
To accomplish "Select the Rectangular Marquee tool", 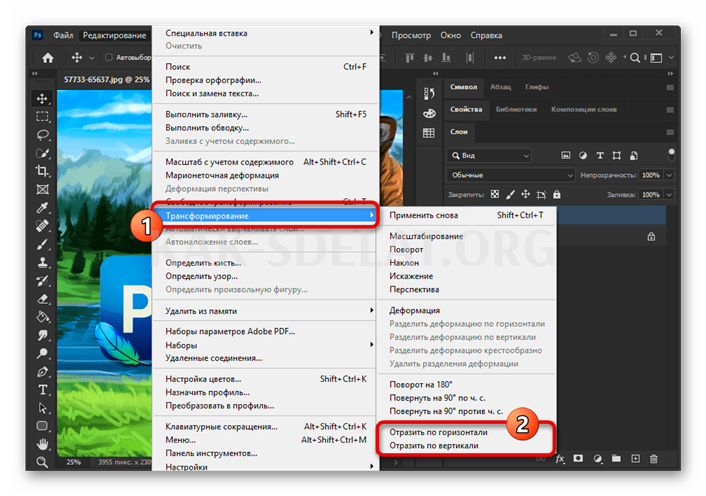I will click(x=42, y=117).
